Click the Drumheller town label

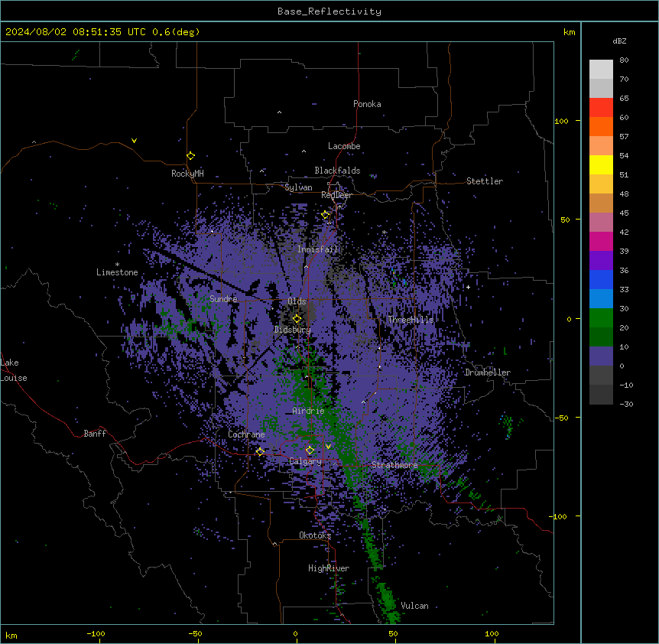pos(488,372)
